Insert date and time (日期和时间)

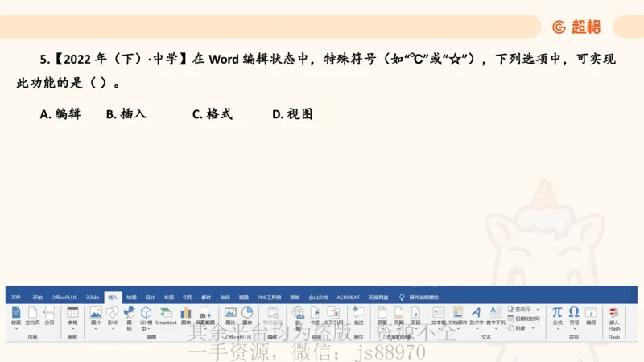tap(524, 319)
